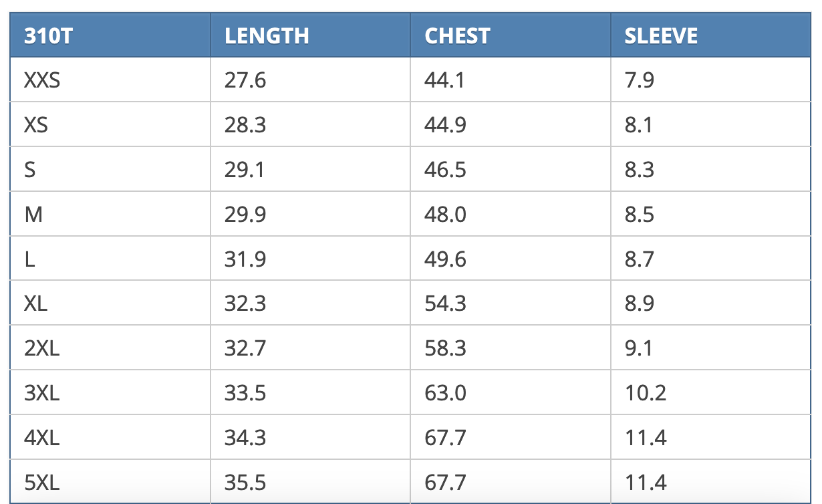Screen dimensions: 822x504
Task: Select the XXS size row label
Action: [42, 80]
